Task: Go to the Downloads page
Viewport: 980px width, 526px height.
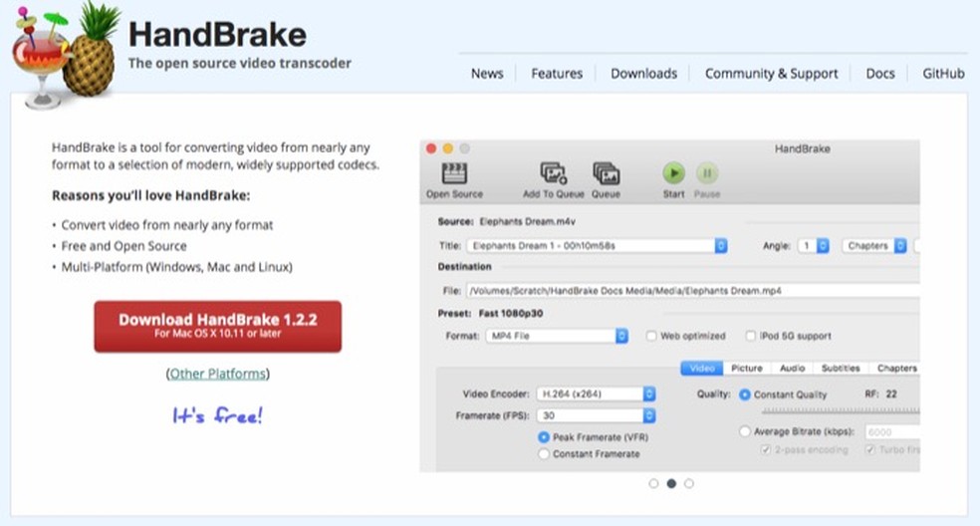Action: tap(643, 74)
